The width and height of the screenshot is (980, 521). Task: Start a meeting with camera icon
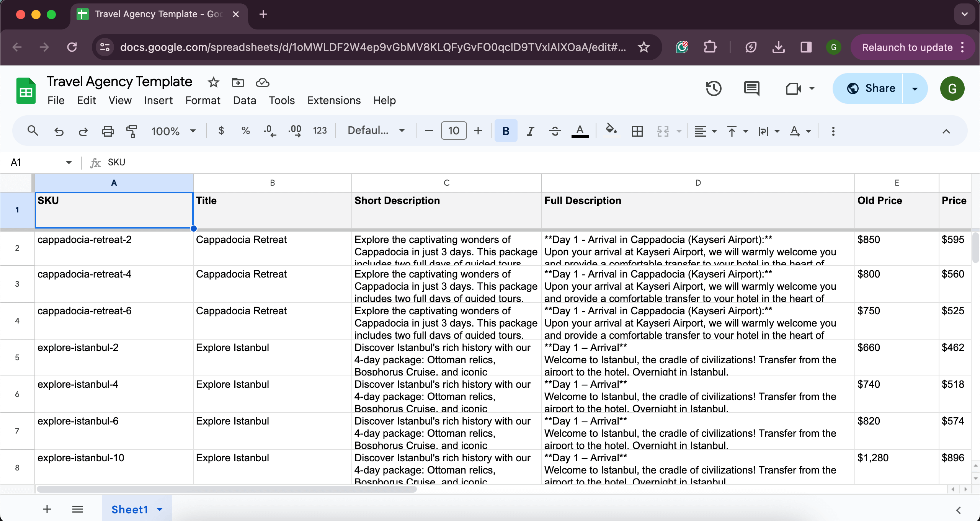[x=793, y=88]
